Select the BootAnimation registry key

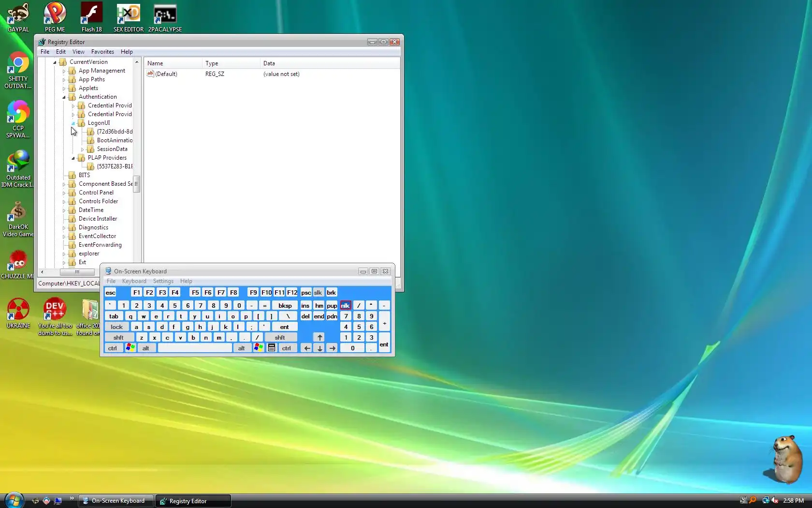click(x=110, y=140)
